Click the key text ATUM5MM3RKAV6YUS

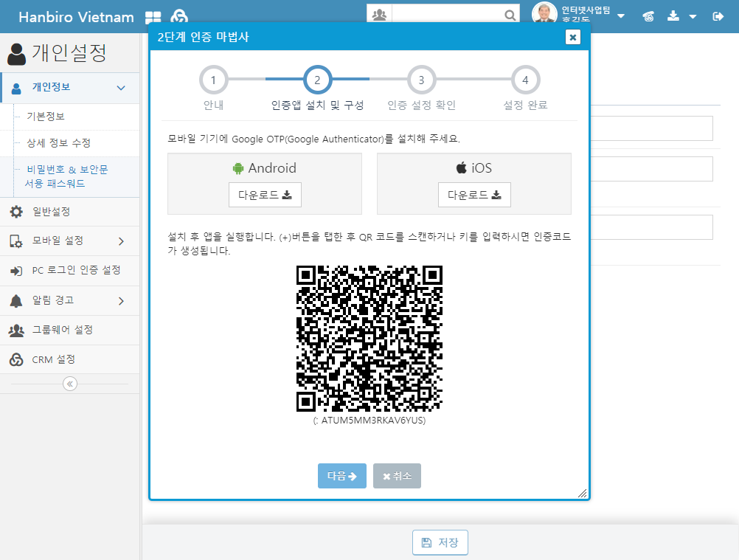tap(373, 421)
